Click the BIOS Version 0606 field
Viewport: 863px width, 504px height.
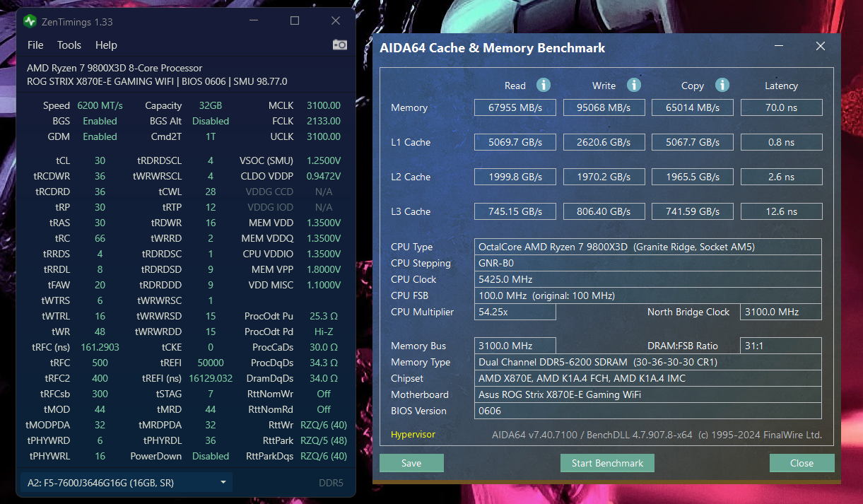648,411
